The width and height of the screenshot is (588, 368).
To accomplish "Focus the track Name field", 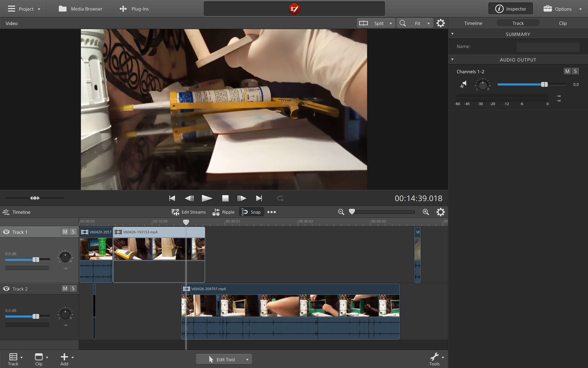I will 548,47.
